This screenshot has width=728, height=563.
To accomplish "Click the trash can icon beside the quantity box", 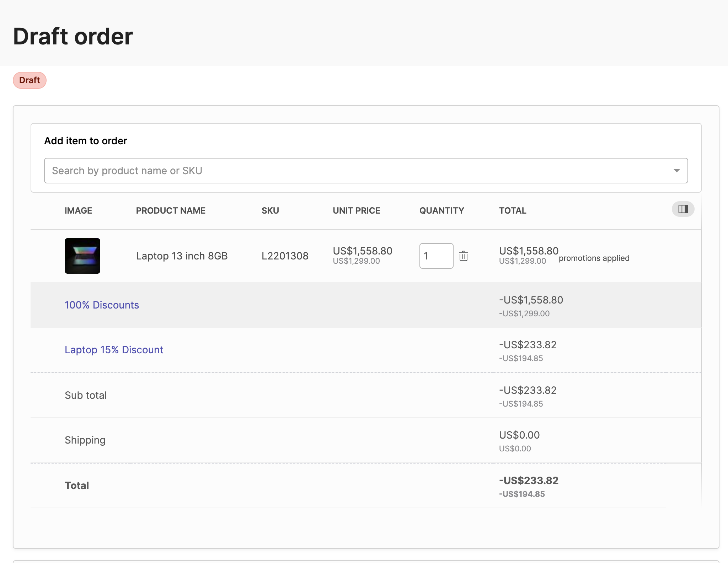I will (464, 256).
